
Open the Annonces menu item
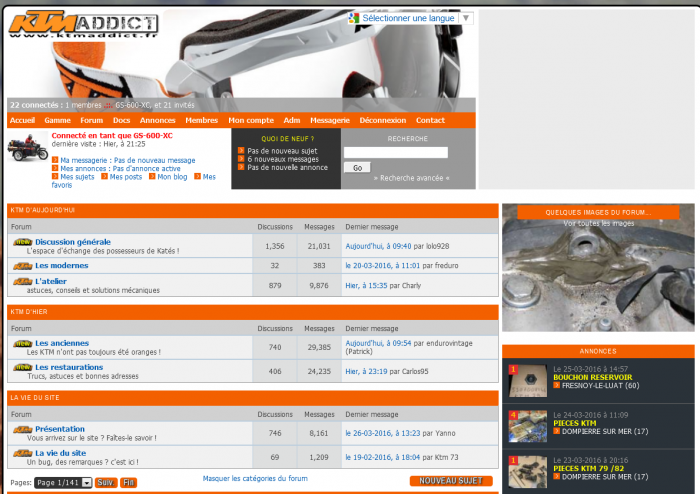[x=157, y=120]
